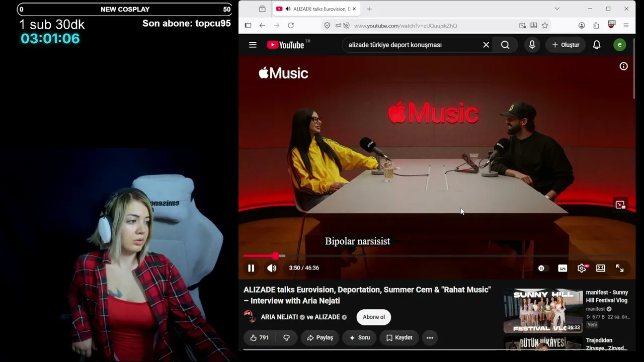Open the ALIZADE channel link
644x362 pixels.
pos(327,317)
